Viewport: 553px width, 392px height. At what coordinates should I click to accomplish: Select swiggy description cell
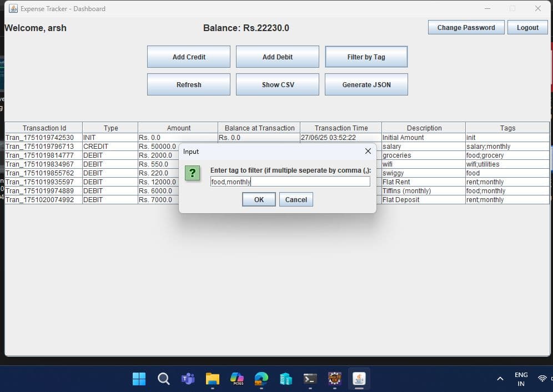pyautogui.click(x=424, y=173)
